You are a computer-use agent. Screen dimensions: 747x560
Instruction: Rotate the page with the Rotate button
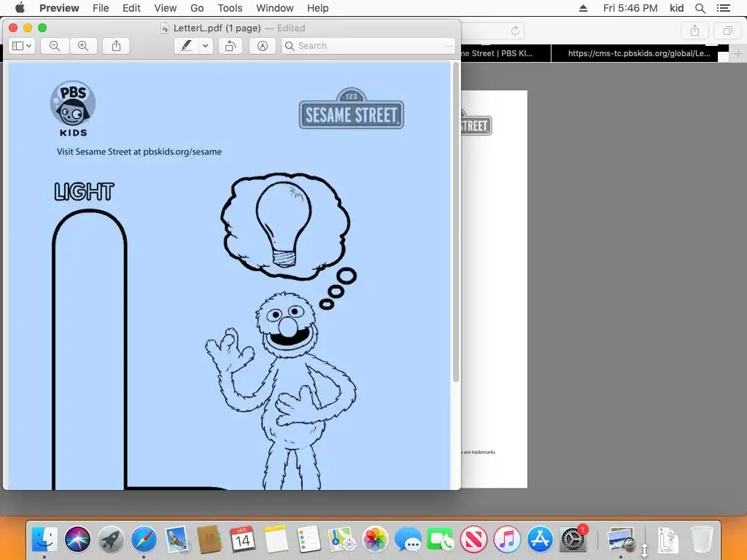point(231,46)
